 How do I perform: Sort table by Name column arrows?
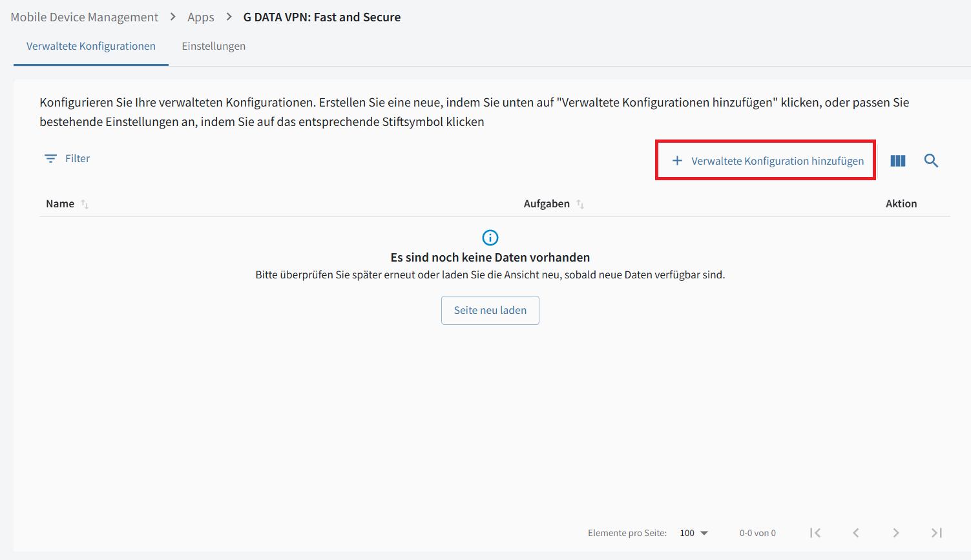(85, 204)
